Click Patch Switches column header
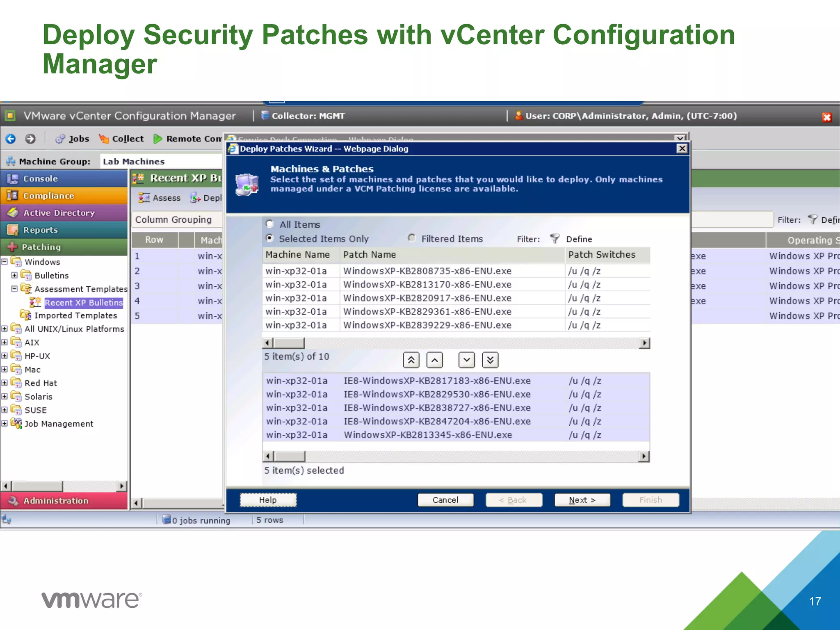The image size is (840, 630). click(607, 255)
